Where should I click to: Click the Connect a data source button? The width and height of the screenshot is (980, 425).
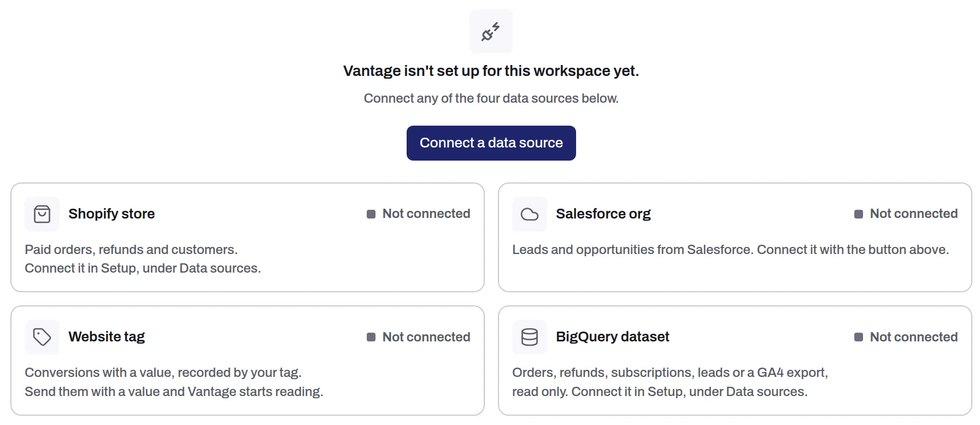coord(491,143)
